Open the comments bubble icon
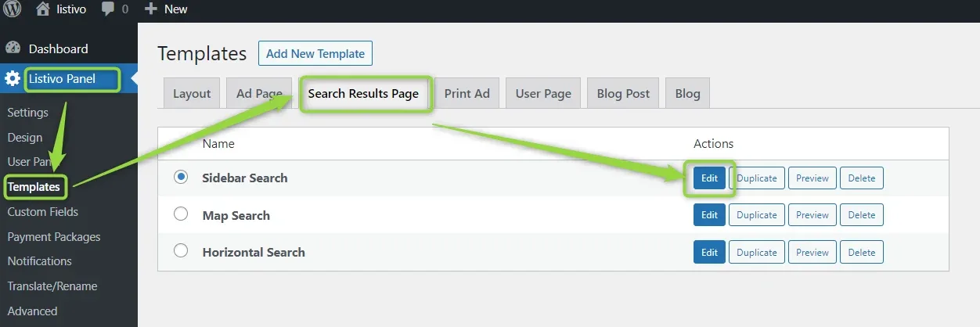This screenshot has height=327, width=980. click(107, 9)
